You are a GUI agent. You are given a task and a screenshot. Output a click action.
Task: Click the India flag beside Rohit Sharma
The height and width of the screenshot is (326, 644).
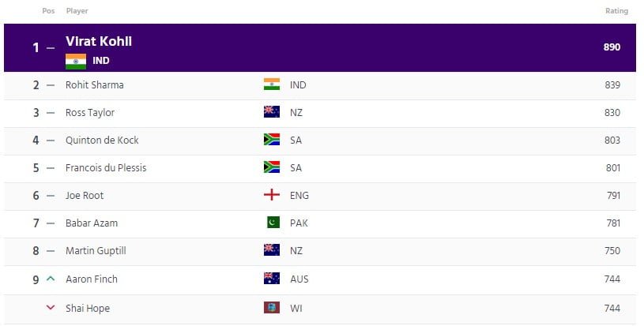pyautogui.click(x=272, y=84)
